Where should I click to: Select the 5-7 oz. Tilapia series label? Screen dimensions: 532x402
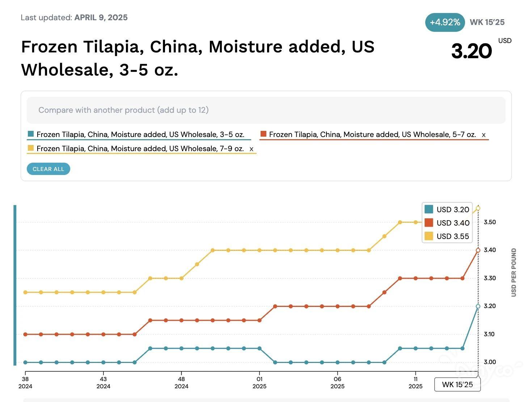372,134
